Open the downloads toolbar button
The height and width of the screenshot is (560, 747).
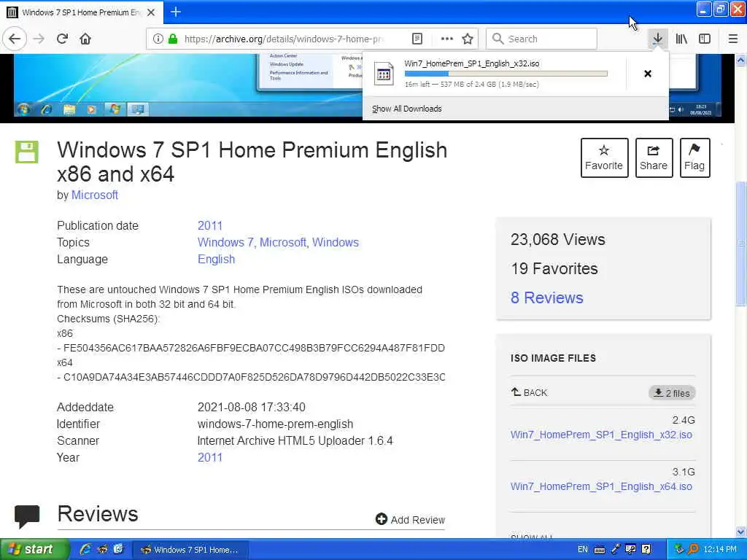657,39
